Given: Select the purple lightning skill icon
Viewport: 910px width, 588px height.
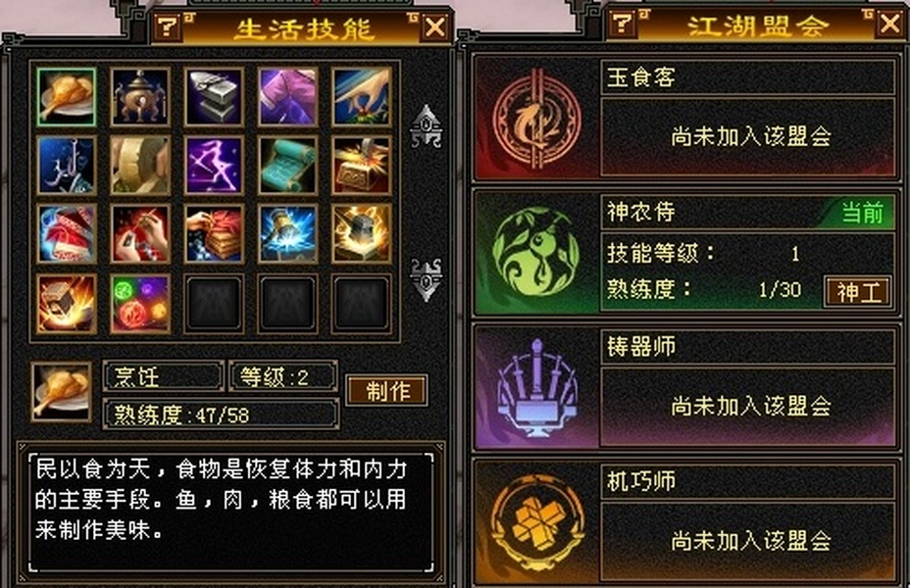Looking at the screenshot, I should pos(214,166).
